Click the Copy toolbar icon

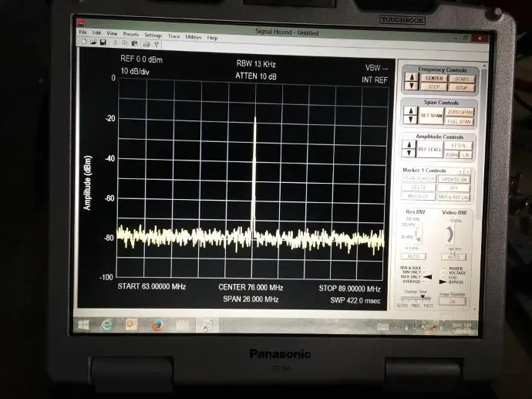[x=125, y=43]
